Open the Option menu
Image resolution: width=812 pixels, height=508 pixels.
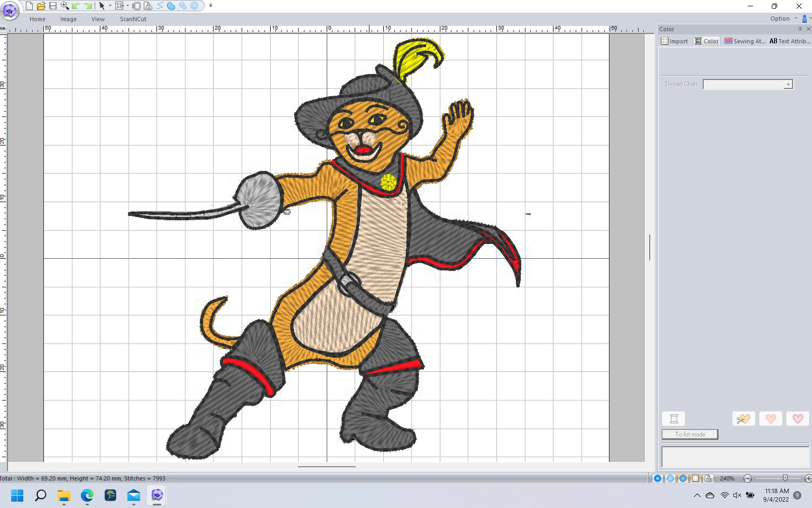click(784, 19)
